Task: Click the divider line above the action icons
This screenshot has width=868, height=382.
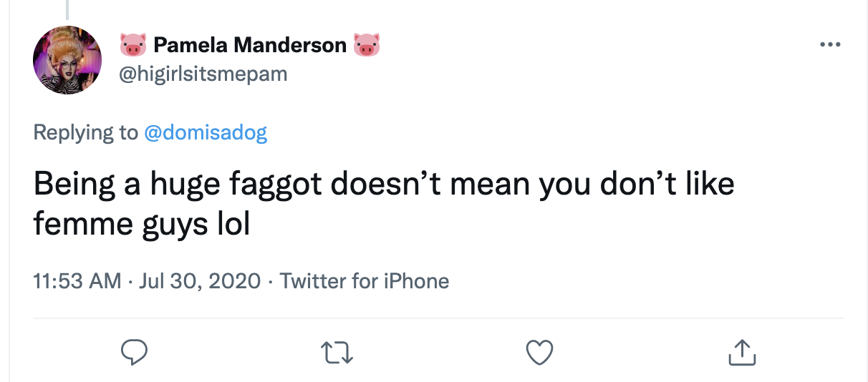Action: tap(438, 317)
